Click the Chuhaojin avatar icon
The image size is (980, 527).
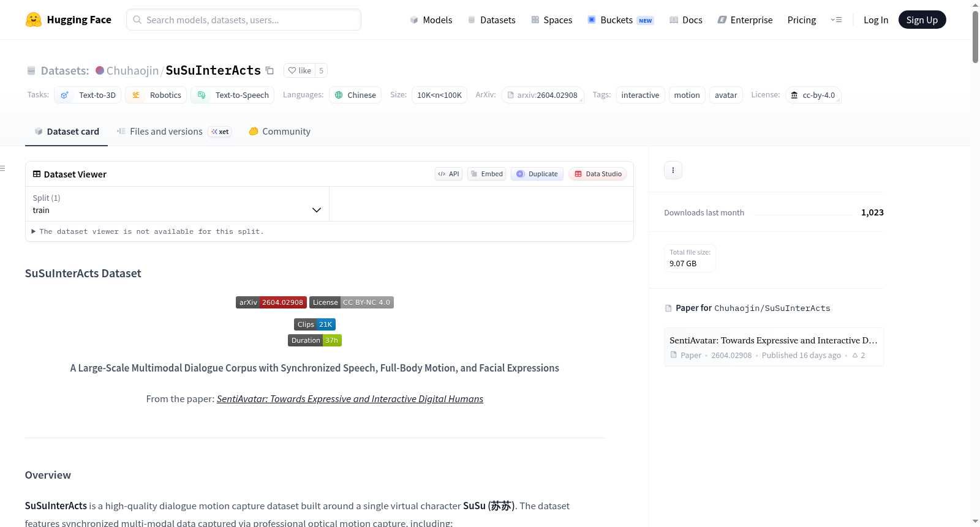tap(100, 70)
